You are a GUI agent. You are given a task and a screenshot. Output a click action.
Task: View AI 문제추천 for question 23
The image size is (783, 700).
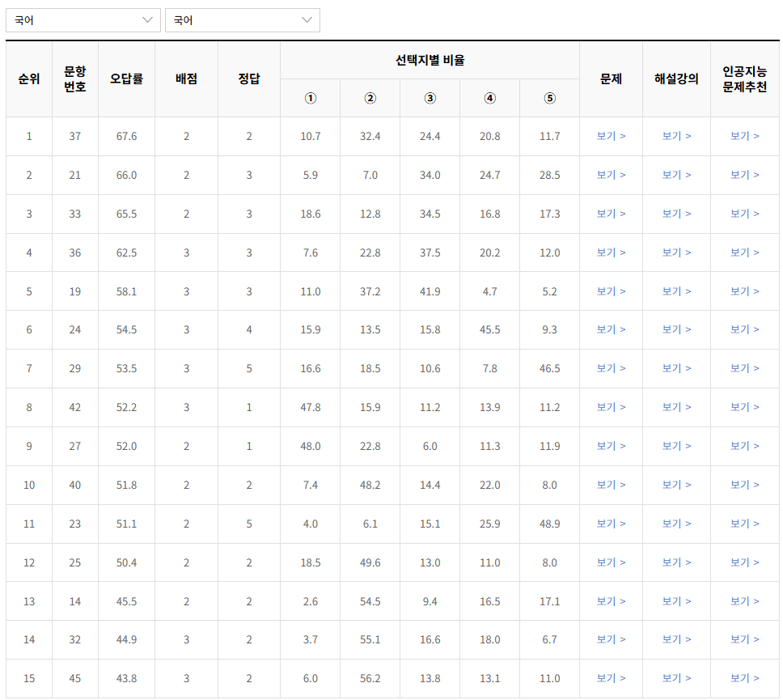tap(743, 524)
